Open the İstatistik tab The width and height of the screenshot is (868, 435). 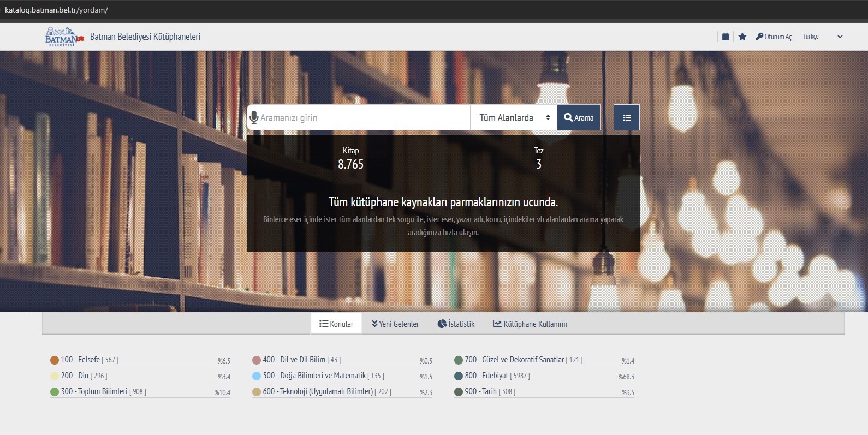[x=456, y=324]
